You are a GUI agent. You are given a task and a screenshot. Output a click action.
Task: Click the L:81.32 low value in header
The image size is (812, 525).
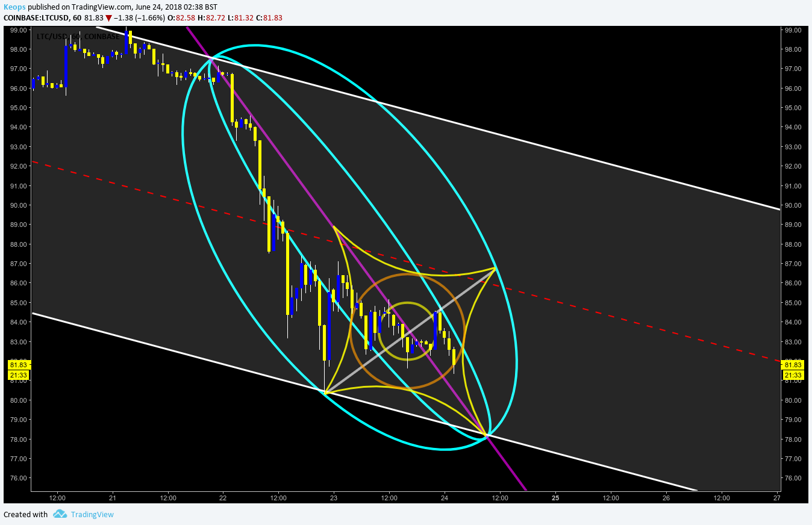tap(239, 17)
